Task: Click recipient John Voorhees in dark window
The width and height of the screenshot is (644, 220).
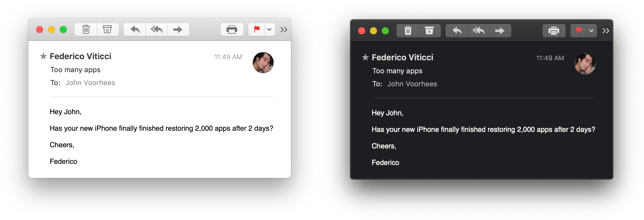Action: point(412,84)
